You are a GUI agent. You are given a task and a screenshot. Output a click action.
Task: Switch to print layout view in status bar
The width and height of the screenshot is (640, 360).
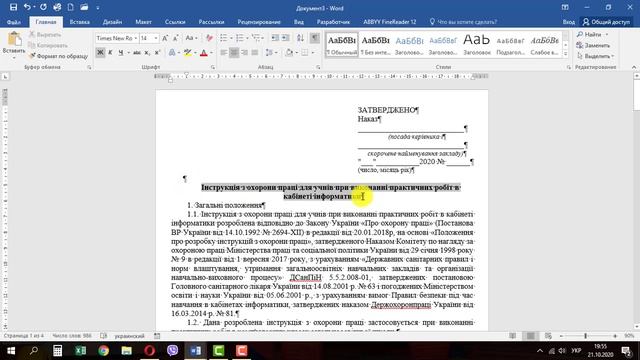coord(530,336)
